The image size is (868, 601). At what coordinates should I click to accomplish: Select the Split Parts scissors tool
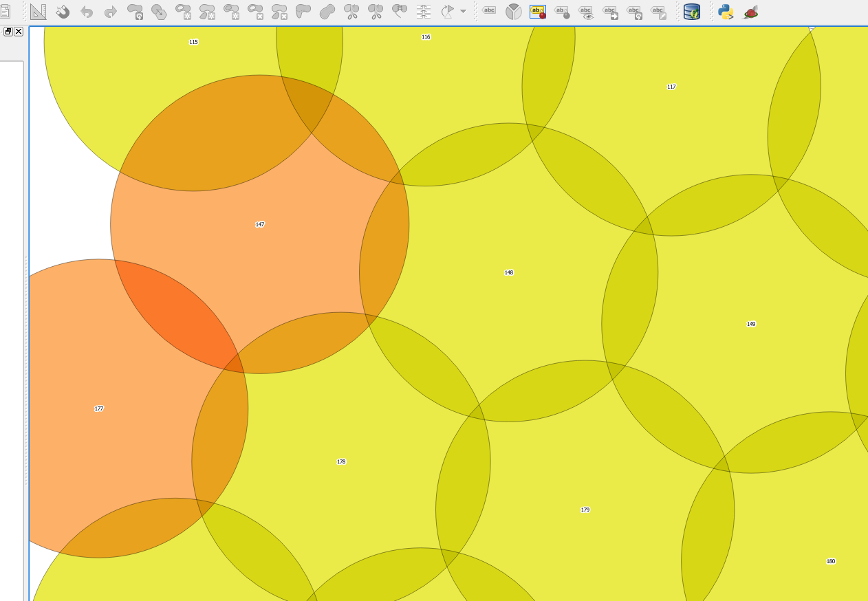(x=376, y=11)
